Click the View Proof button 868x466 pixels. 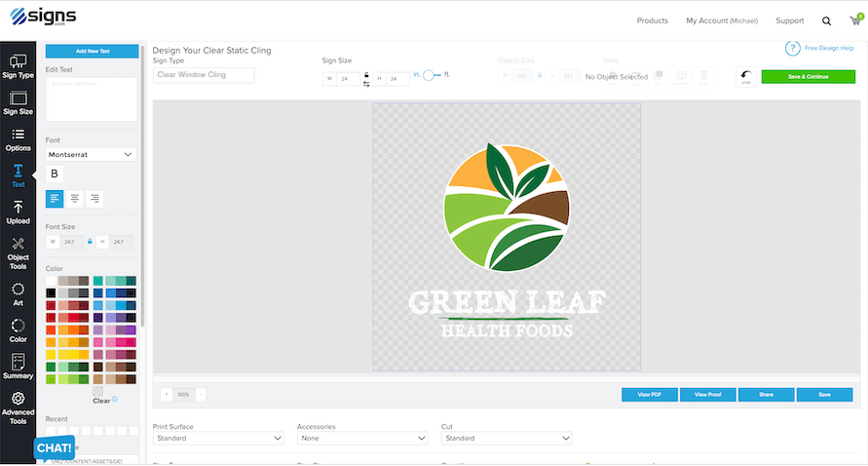click(708, 395)
